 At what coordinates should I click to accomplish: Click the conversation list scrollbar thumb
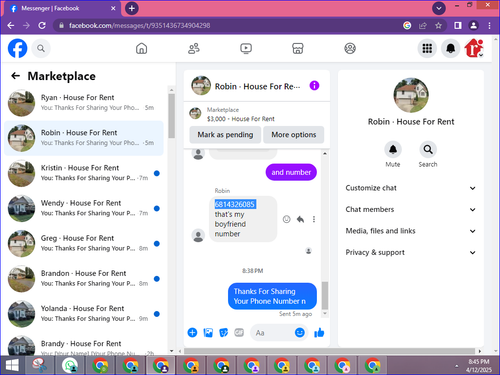[172, 116]
